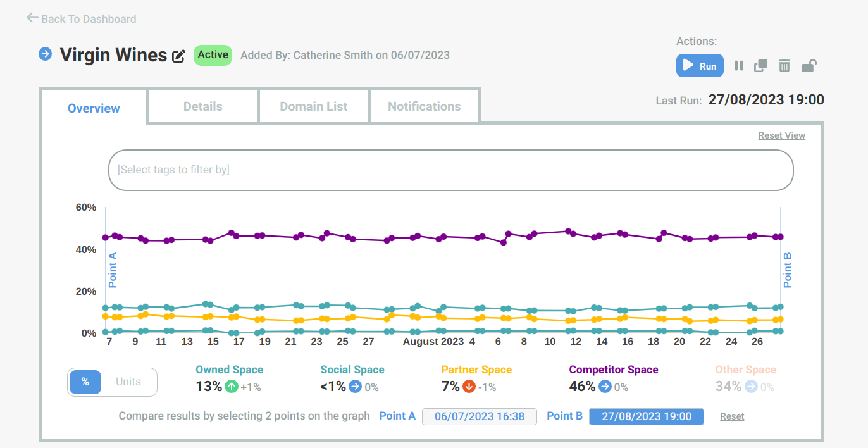
Task: Enable the greyed-out Other Space series
Action: pyautogui.click(x=745, y=370)
